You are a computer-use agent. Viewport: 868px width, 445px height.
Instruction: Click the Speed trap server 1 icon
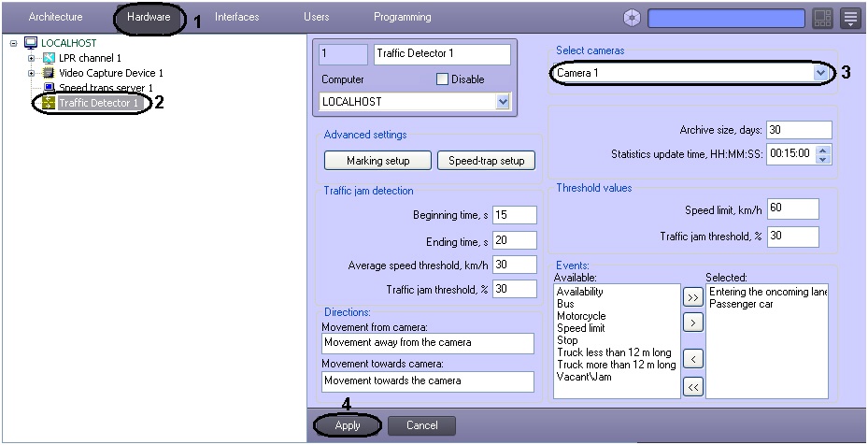click(x=49, y=88)
